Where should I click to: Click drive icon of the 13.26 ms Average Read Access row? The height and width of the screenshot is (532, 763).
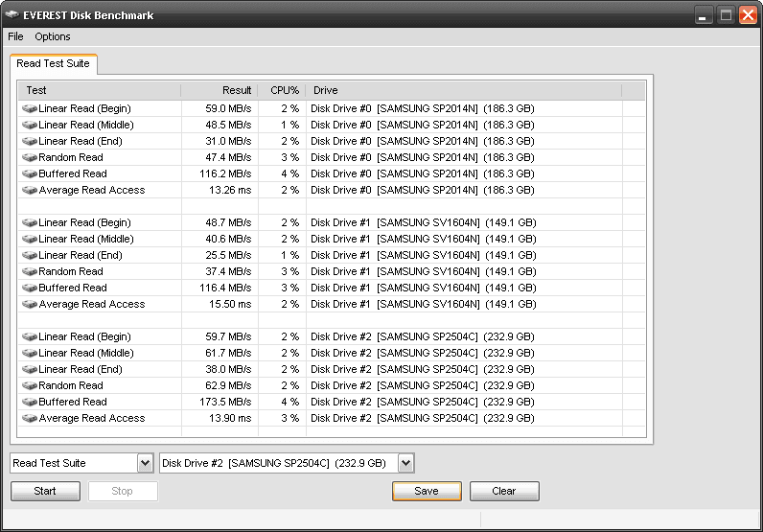point(30,190)
